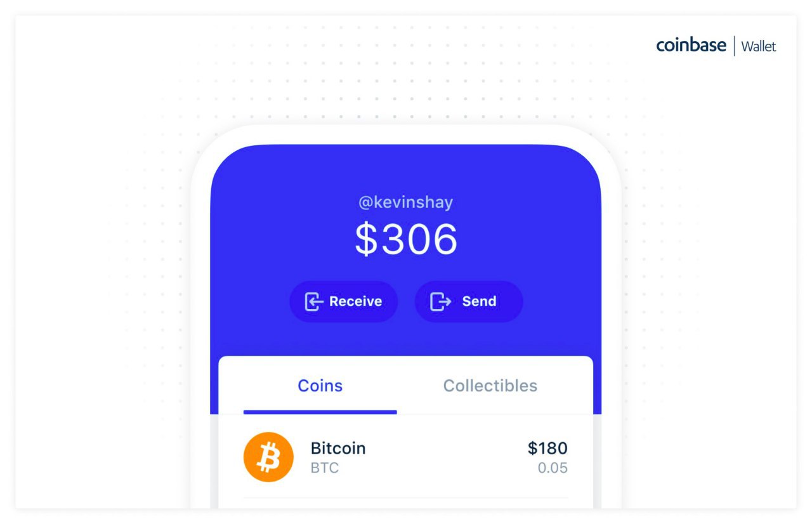The image size is (812, 524).
Task: Click the orange Bitcoin logo icon
Action: 268,457
